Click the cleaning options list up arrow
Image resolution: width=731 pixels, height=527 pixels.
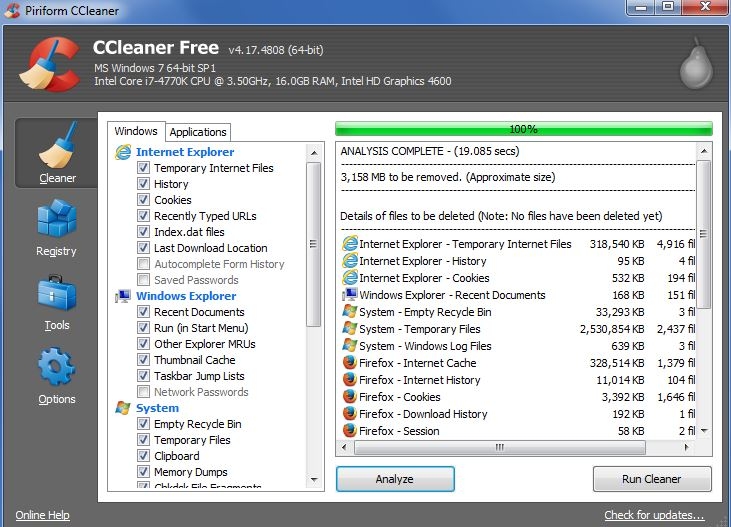coord(314,153)
